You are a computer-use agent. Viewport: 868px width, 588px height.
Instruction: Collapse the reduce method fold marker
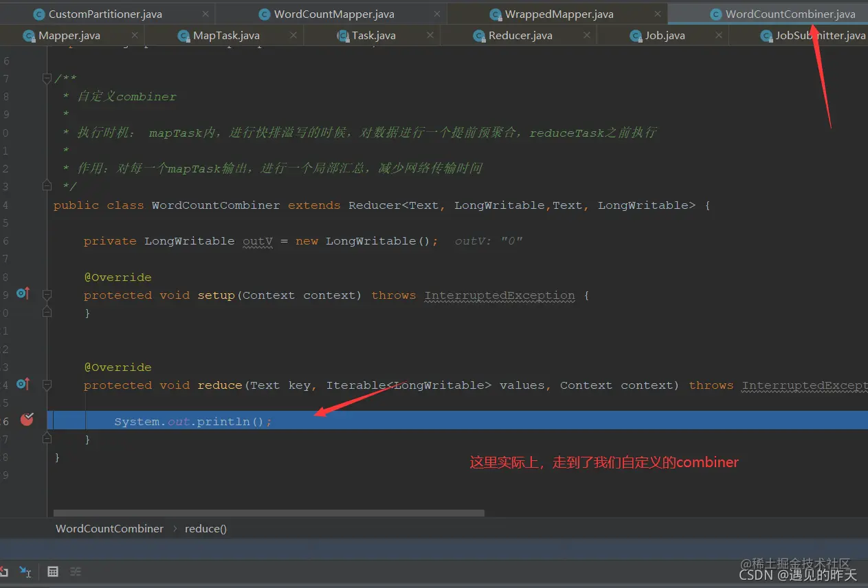tap(47, 385)
